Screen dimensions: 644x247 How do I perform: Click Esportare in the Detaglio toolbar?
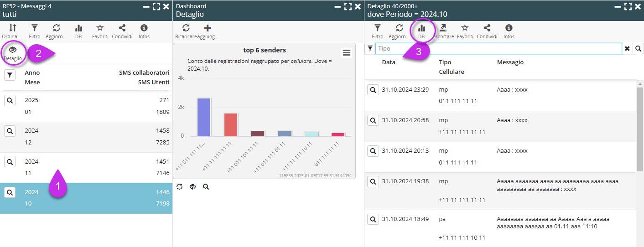443,31
